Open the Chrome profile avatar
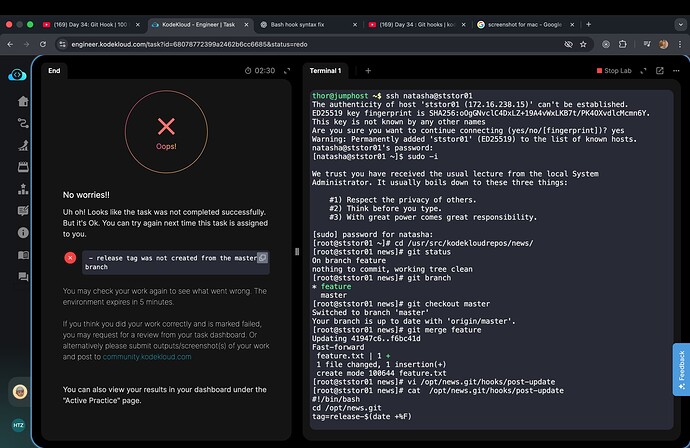 coord(663,44)
